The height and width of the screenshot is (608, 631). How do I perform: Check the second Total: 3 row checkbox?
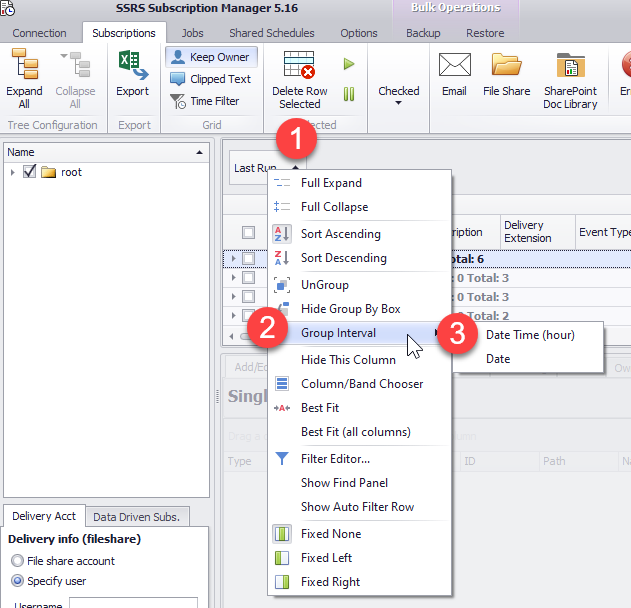point(248,297)
